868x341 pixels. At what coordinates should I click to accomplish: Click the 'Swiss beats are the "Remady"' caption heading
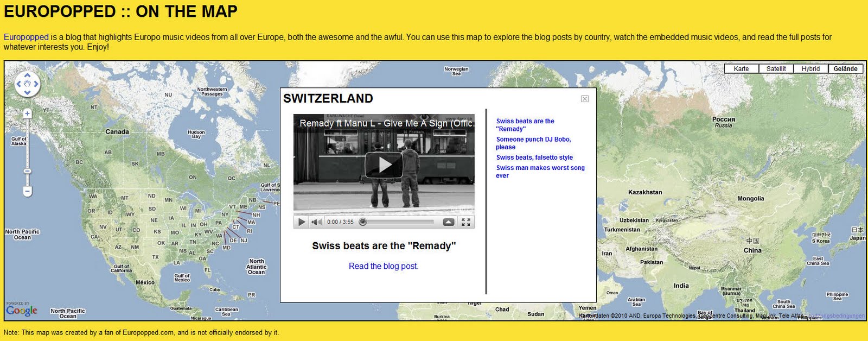[x=384, y=246]
